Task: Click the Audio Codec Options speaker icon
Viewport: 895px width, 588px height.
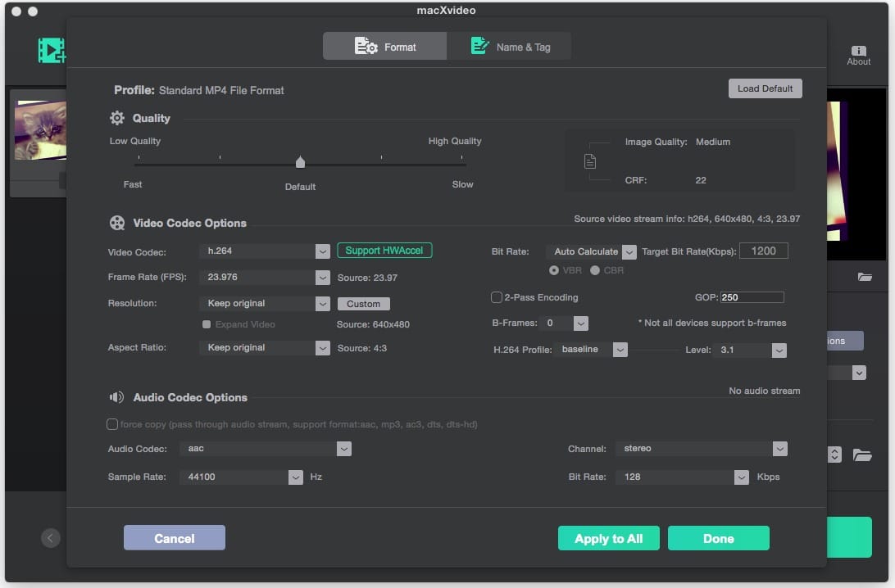Action: pyautogui.click(x=117, y=397)
